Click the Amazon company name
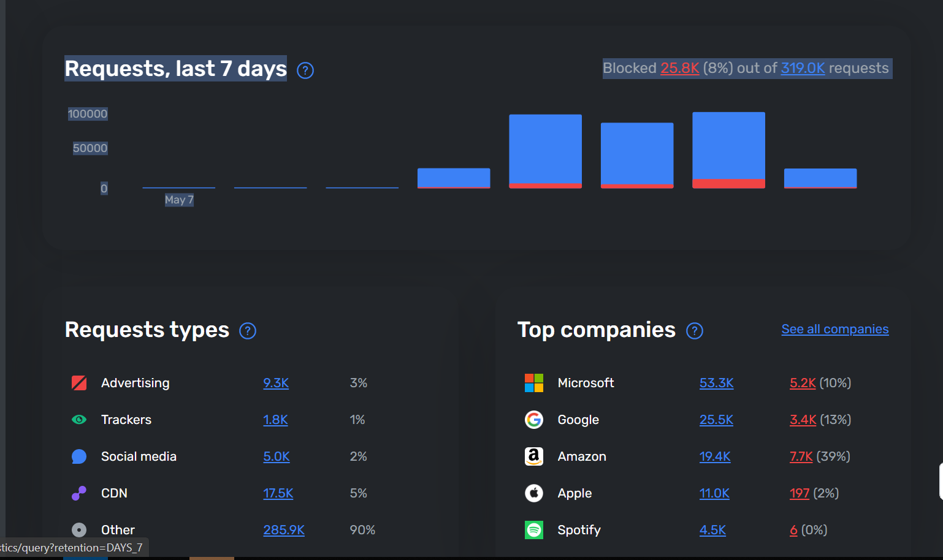Viewport: 943px width, 560px height. click(x=582, y=456)
